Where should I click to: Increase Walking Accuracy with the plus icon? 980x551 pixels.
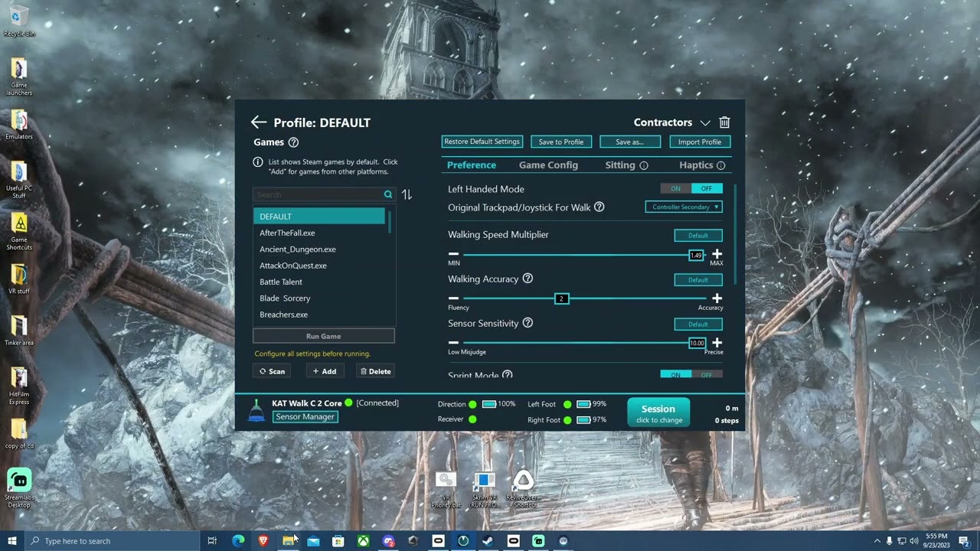(717, 298)
